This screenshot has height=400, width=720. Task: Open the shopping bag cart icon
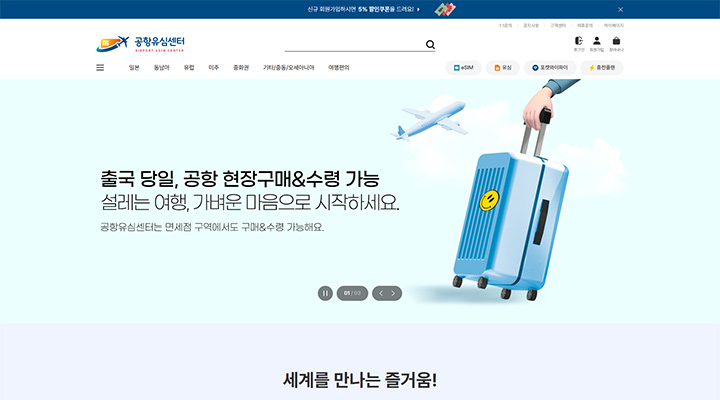tap(616, 44)
